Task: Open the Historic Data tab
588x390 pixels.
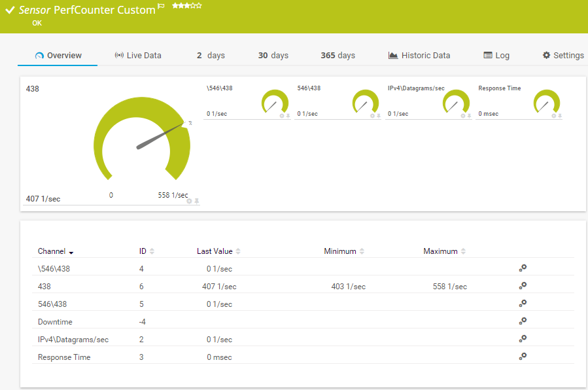Action: tap(419, 56)
